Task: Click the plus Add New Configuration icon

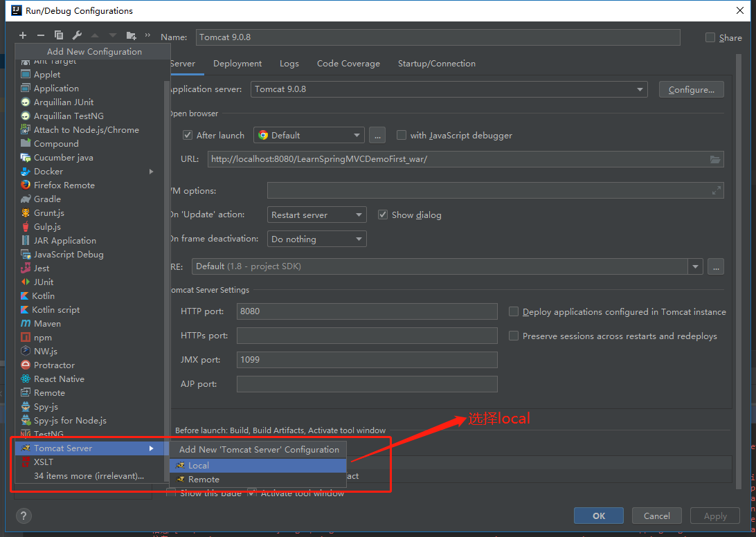Action: (23, 35)
